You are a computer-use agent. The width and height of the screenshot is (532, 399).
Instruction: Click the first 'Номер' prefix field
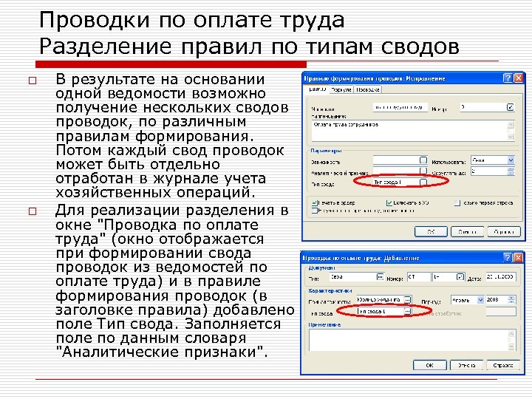419,277
